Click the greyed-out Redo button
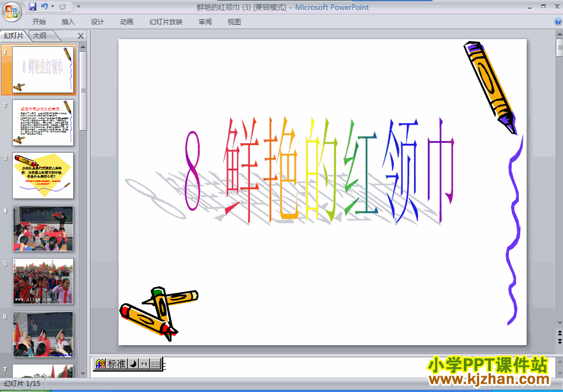 62,7
